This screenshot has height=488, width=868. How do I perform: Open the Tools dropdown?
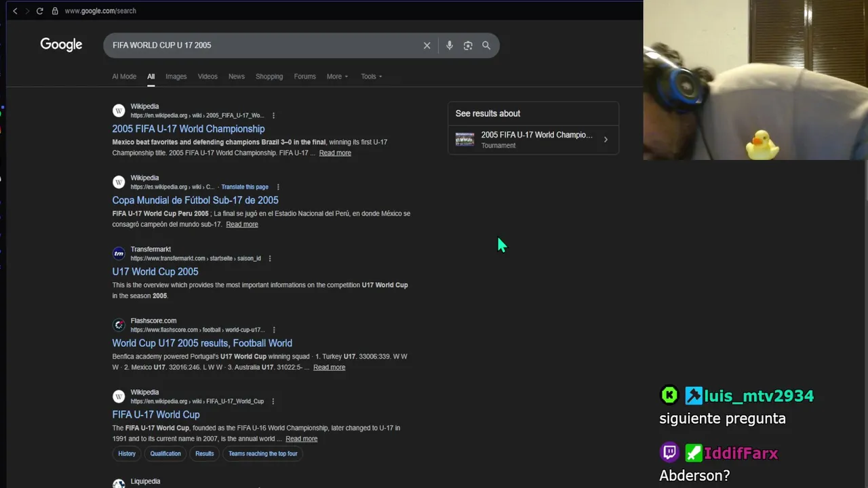(372, 77)
